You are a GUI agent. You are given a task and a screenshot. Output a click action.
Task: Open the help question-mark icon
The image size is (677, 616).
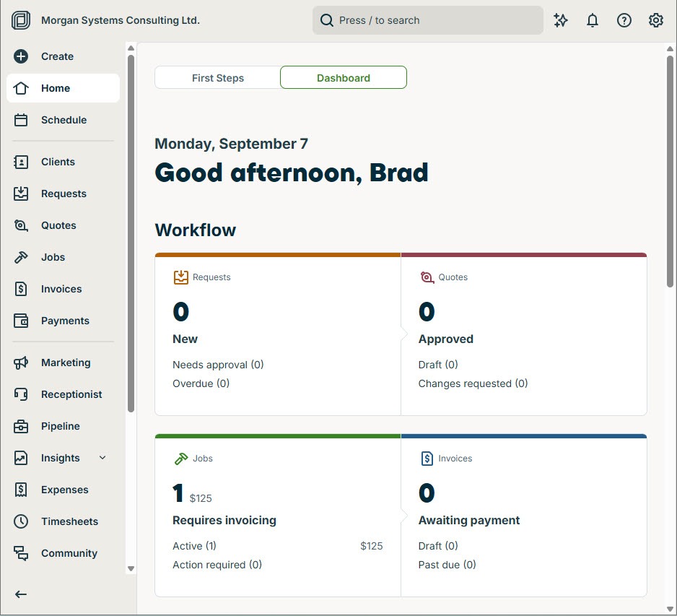624,20
